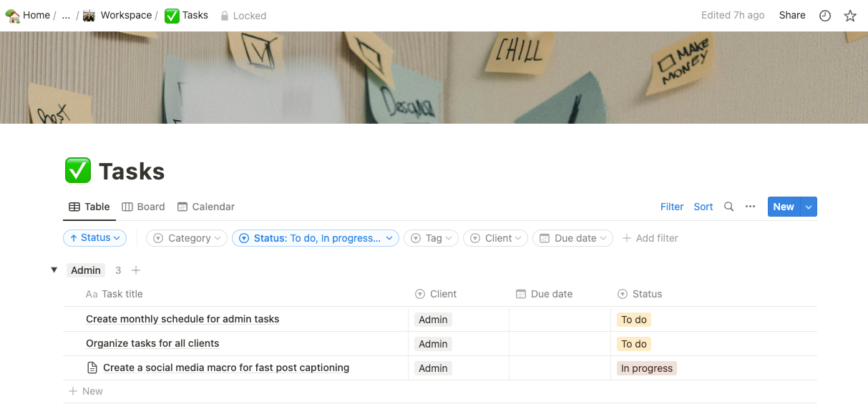Expand the New button dropdown arrow
The image size is (868, 419).
[809, 207]
